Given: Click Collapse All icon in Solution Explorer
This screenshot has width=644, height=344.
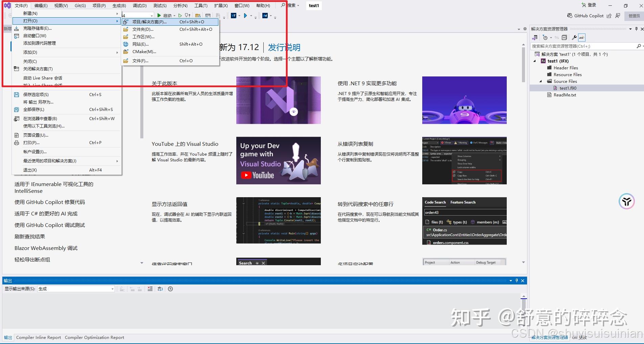Looking at the screenshot, I should click(x=564, y=37).
